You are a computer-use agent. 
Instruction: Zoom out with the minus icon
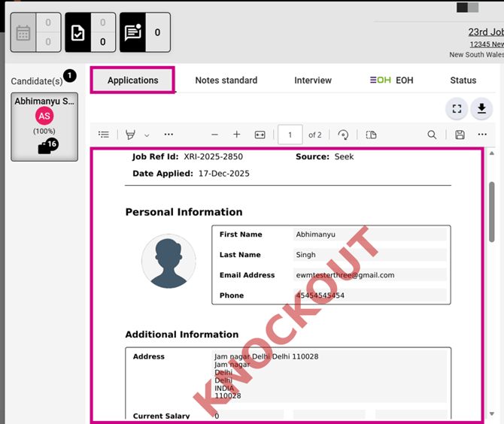point(214,135)
